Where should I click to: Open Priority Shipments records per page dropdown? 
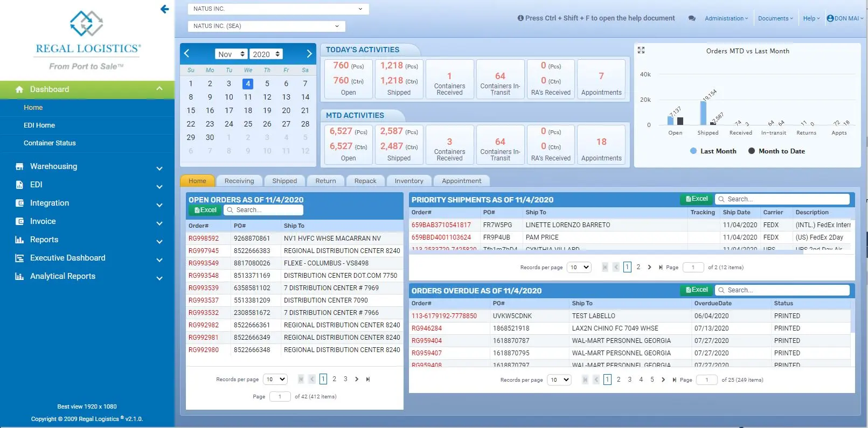(579, 267)
